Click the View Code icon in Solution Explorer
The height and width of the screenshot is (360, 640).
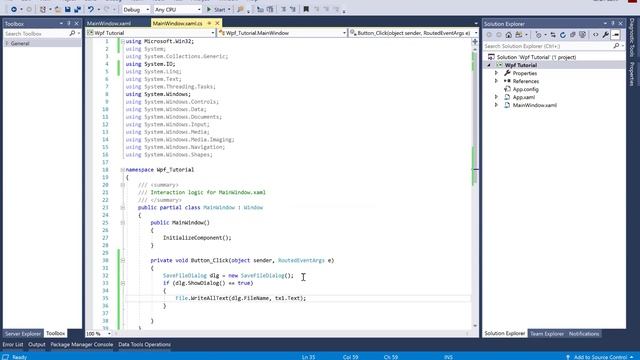pos(596,35)
